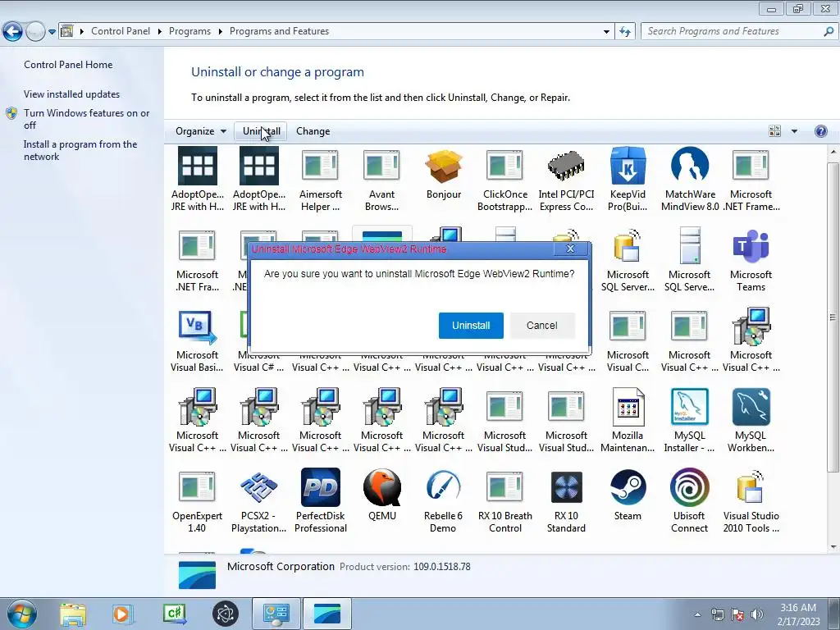Click the scrollbar down arrow
The height and width of the screenshot is (630, 840).
[x=833, y=547]
